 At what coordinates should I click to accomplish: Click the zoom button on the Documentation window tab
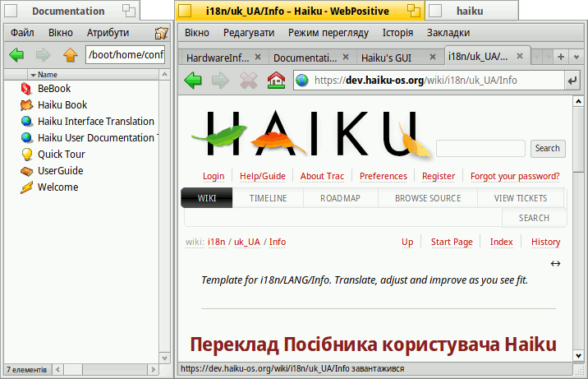click(129, 11)
